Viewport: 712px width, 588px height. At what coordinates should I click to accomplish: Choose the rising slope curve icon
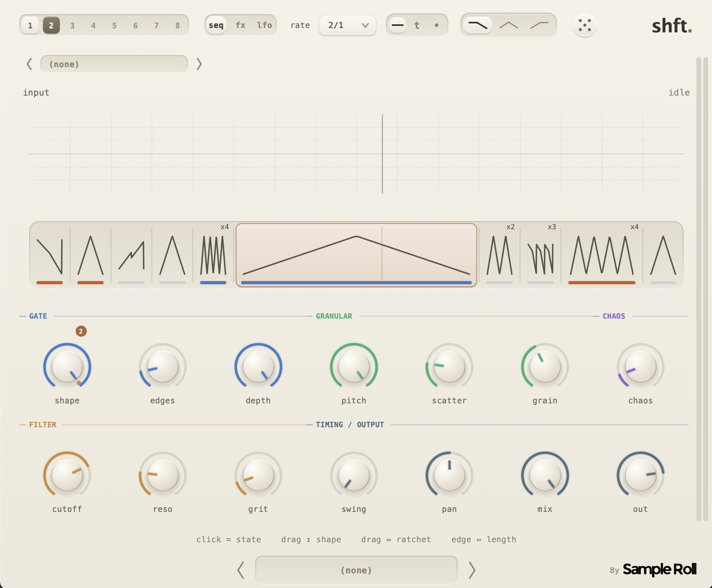pyautogui.click(x=539, y=25)
